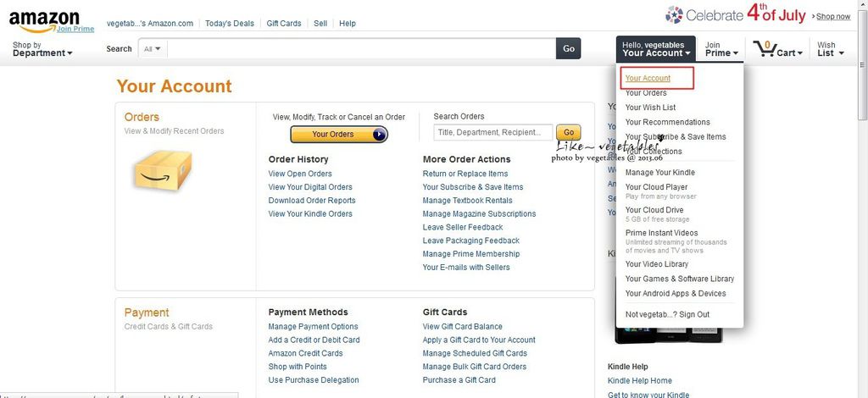
Task: Select Manage Your Kindle menu item
Action: [659, 173]
